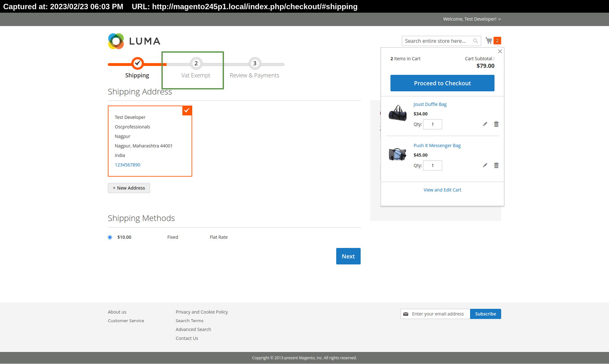Click the shopping cart icon
Viewport: 609px width, 364px height.
coord(489,41)
